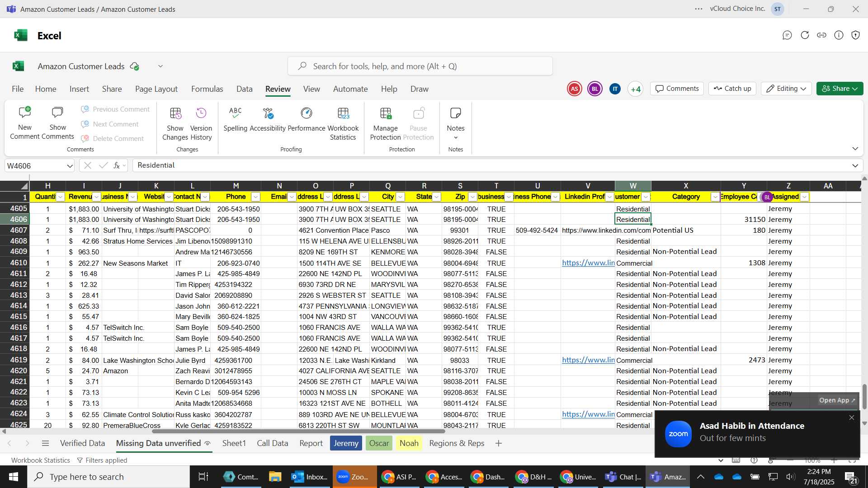Image resolution: width=868 pixels, height=488 pixels.
Task: Switch to Automate ribbon tab
Action: click(350, 89)
